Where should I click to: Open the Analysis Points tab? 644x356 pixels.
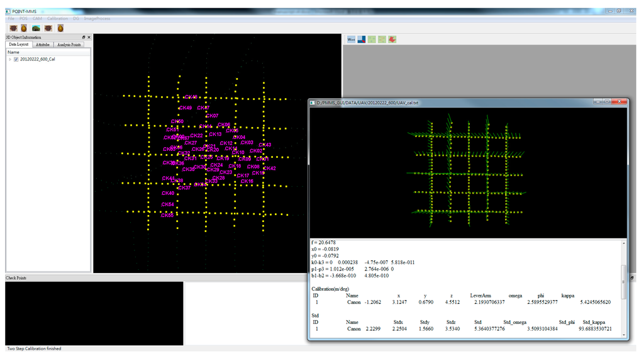click(69, 45)
